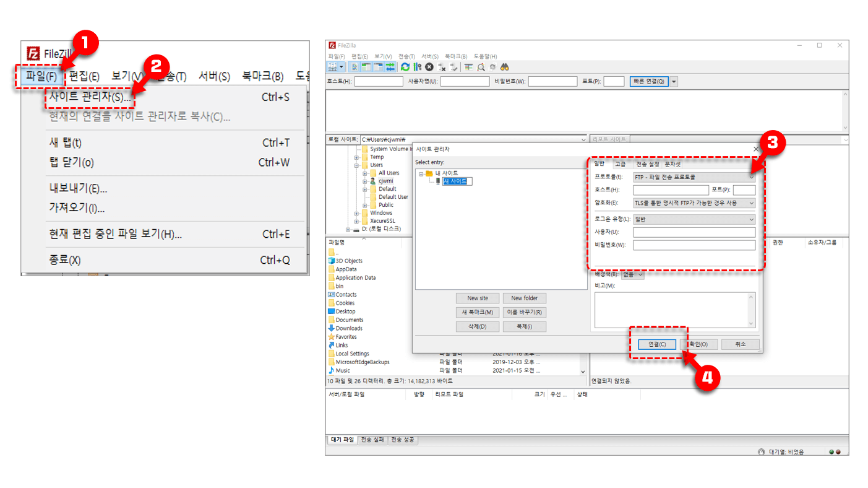The image size is (868, 488).
Task: Click the cjwmi user icon in tree
Action: [373, 181]
